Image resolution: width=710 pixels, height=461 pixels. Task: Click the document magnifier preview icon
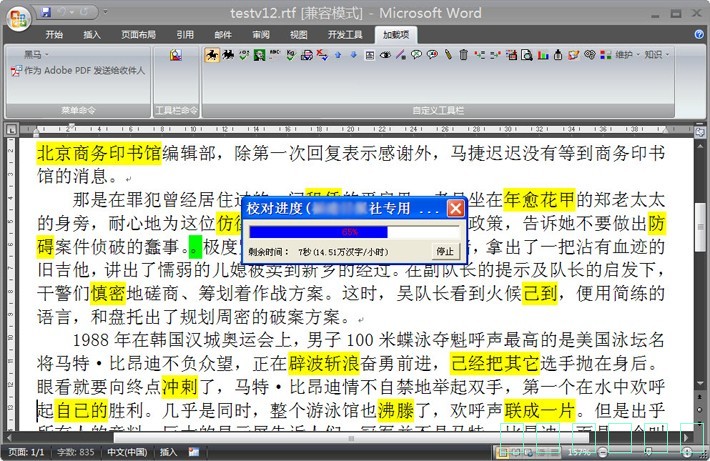(x=527, y=55)
